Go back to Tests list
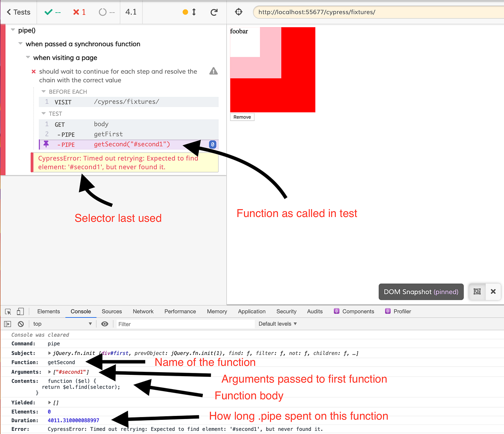The image size is (504, 434). pyautogui.click(x=19, y=12)
